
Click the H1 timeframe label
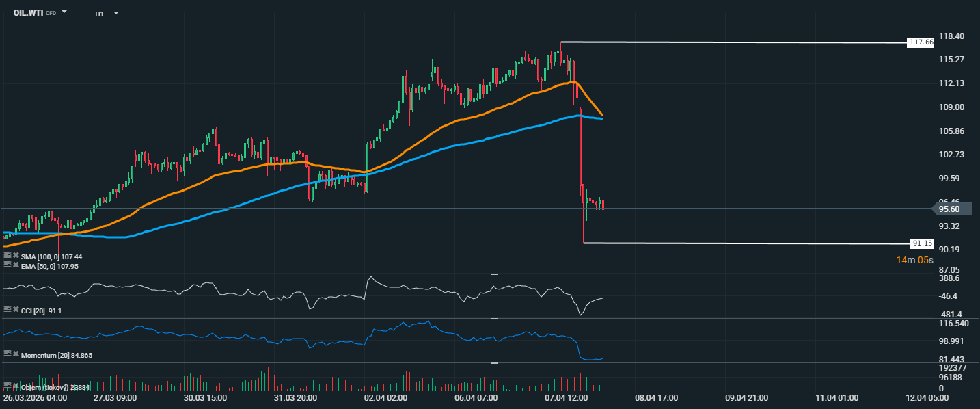click(x=100, y=13)
